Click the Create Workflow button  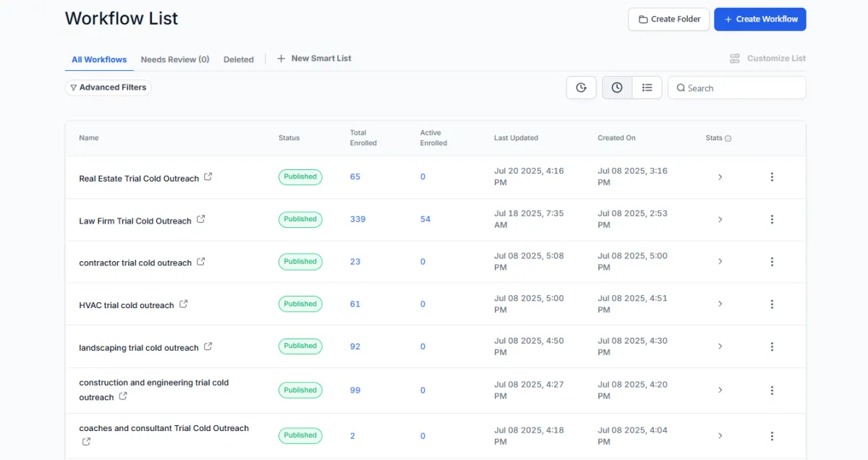(760, 20)
